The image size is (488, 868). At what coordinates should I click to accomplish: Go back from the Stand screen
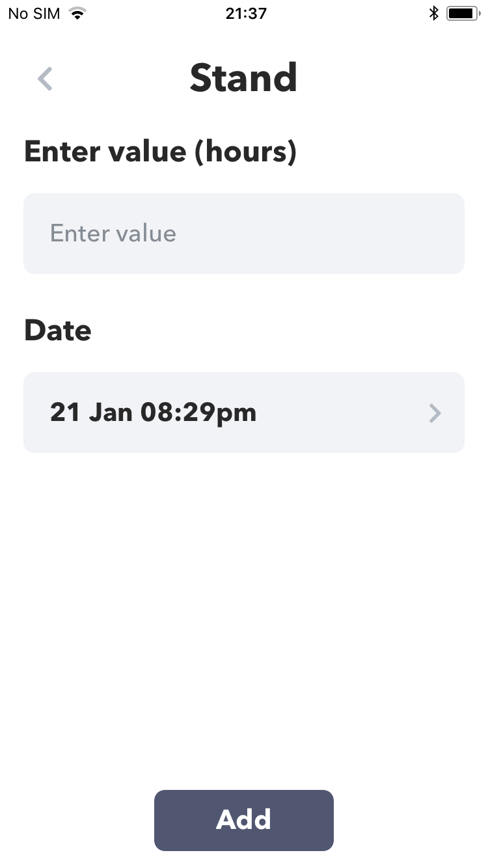point(45,79)
